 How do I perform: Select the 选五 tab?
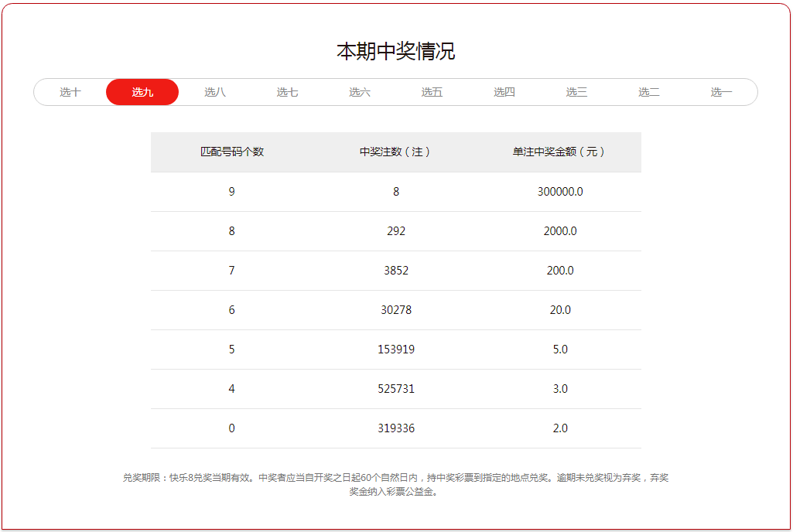(432, 92)
